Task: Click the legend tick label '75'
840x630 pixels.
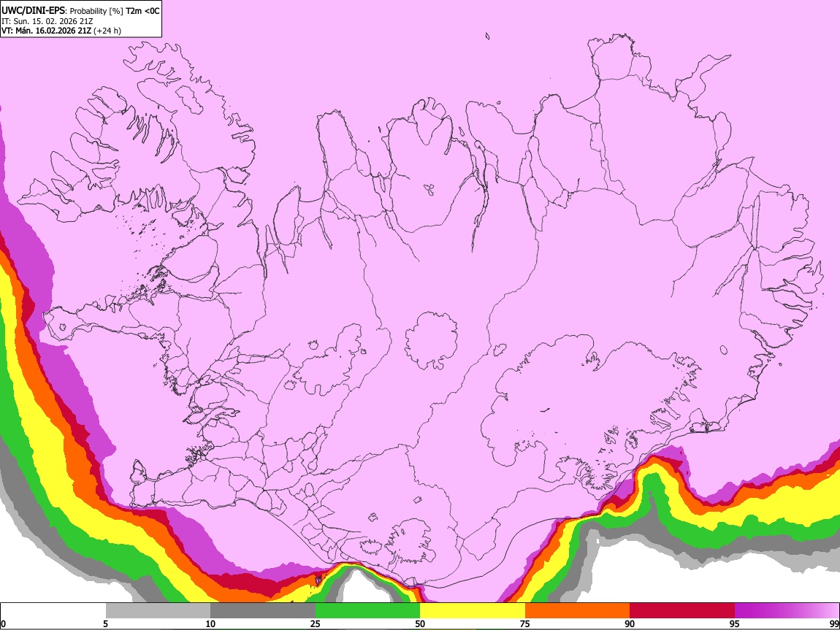Action: point(525,623)
